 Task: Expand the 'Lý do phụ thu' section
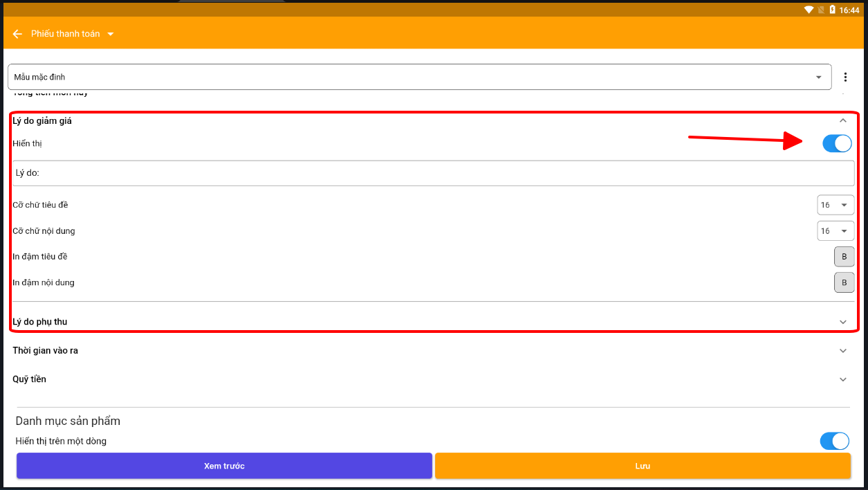tap(842, 322)
